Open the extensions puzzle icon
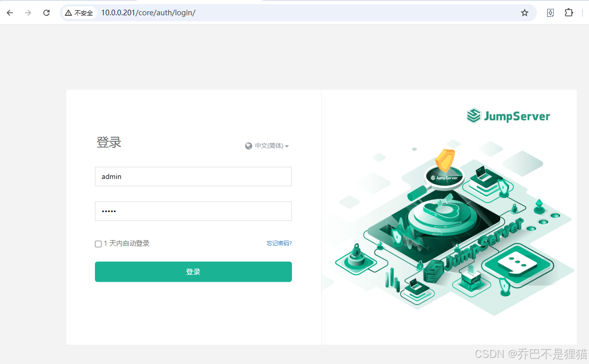This screenshot has width=589, height=364. pyautogui.click(x=569, y=13)
